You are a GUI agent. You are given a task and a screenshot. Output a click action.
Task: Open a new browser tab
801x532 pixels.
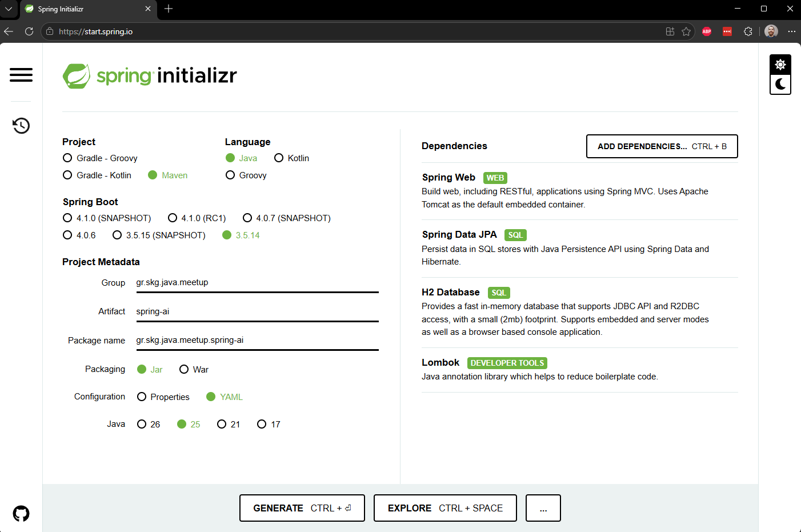coord(169,9)
